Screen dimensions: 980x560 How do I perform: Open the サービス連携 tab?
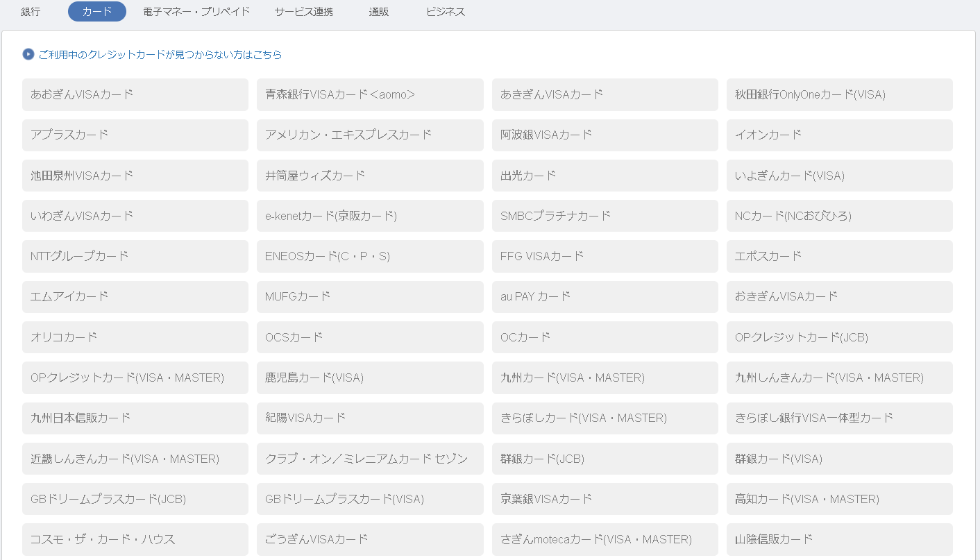pos(303,12)
